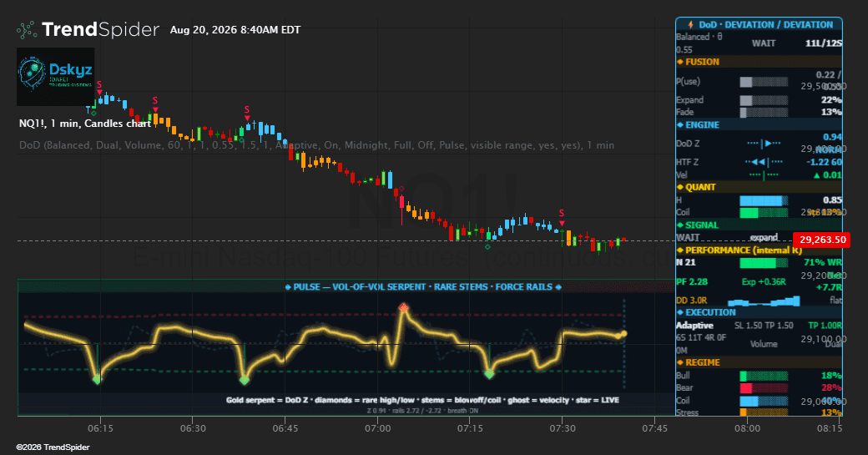
Task: Click the green win-rate bar next to N 21
Action: pyautogui.click(x=764, y=263)
